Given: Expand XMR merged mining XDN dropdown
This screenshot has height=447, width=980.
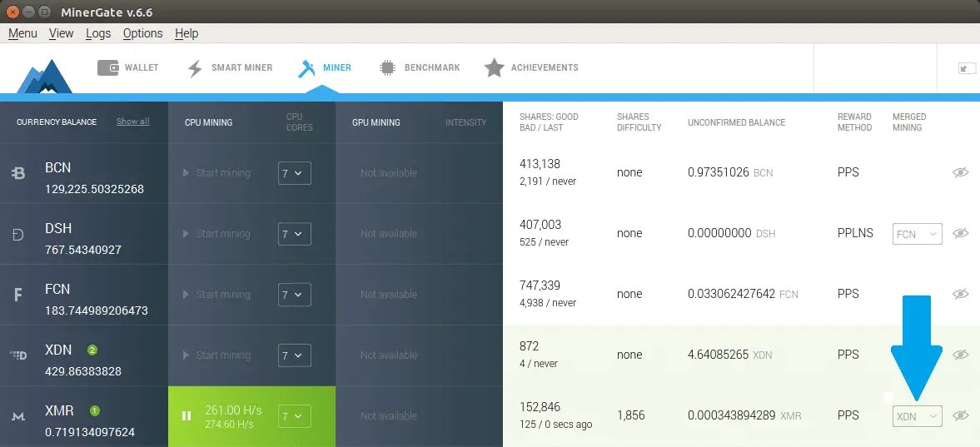Looking at the screenshot, I should [917, 416].
